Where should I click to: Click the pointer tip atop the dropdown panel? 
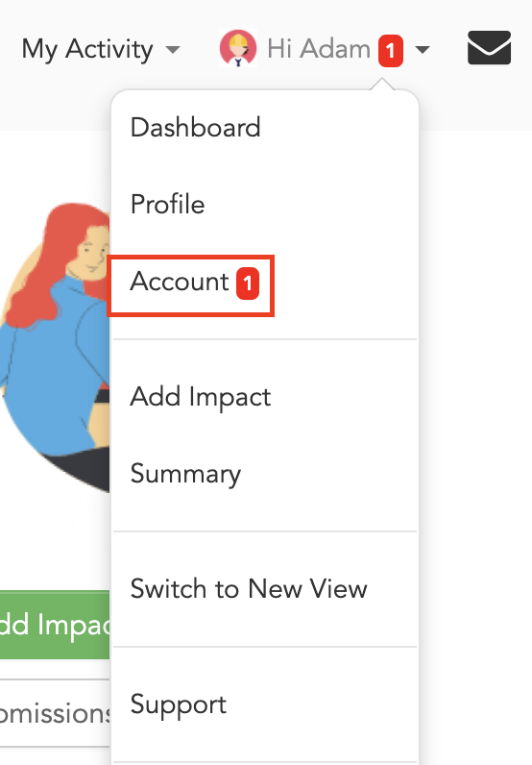coord(382,84)
